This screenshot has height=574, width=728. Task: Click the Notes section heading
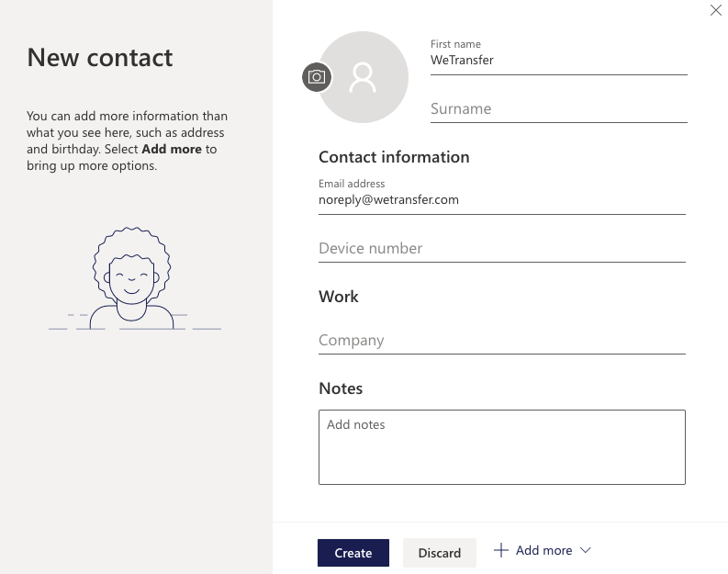pyautogui.click(x=341, y=388)
